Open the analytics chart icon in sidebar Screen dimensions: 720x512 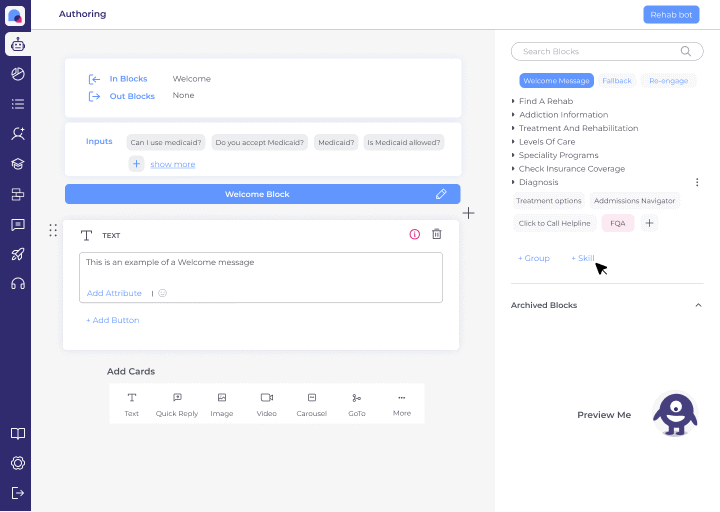pyautogui.click(x=17, y=74)
